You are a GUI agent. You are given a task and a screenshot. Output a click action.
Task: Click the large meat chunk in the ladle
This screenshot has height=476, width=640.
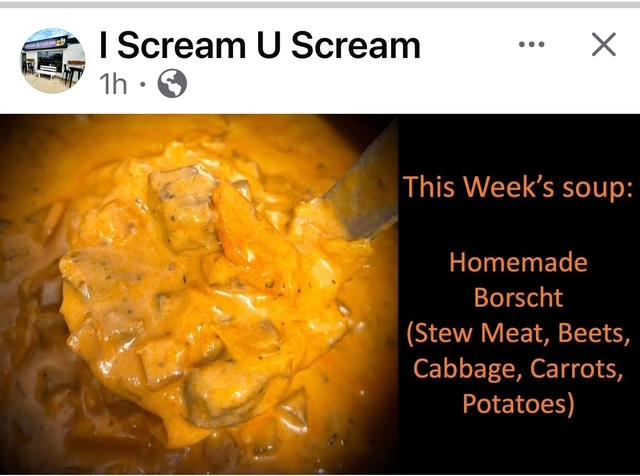[x=184, y=208]
